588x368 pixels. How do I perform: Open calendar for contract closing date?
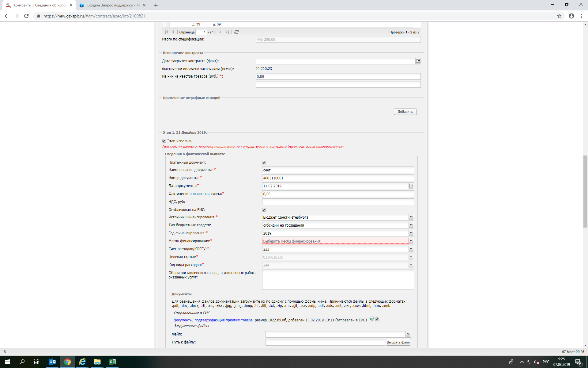[418, 61]
